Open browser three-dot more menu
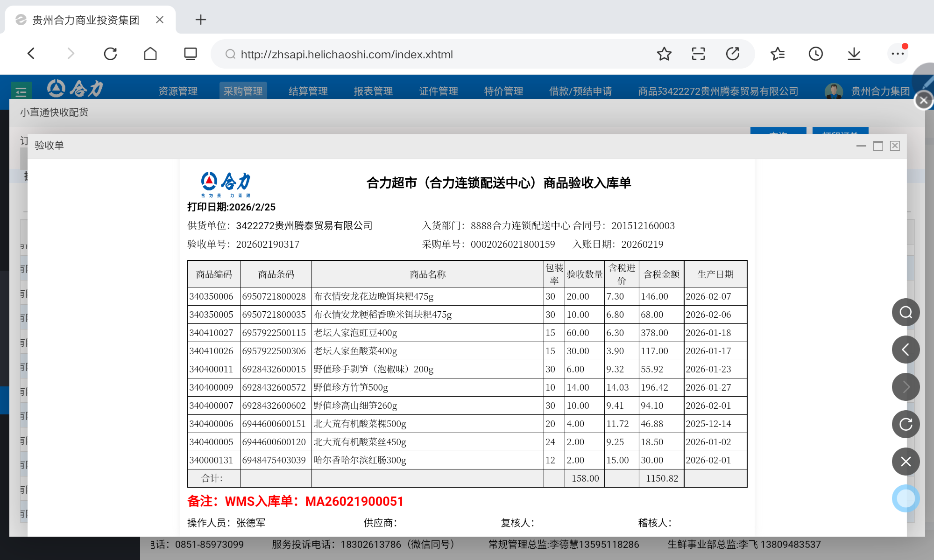 click(897, 54)
